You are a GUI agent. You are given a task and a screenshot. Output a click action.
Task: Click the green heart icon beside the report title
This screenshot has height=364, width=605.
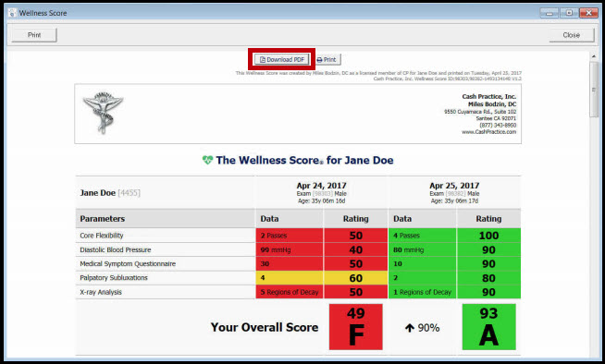click(x=207, y=160)
